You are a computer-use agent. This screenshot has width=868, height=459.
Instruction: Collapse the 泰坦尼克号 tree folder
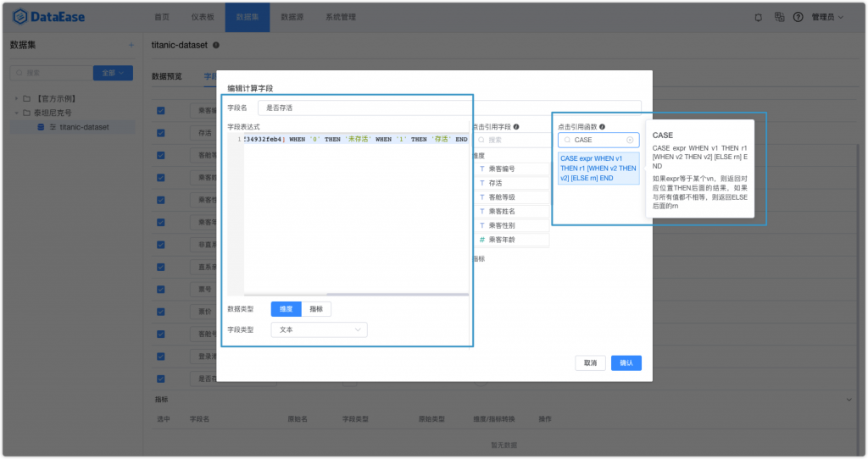tap(16, 113)
